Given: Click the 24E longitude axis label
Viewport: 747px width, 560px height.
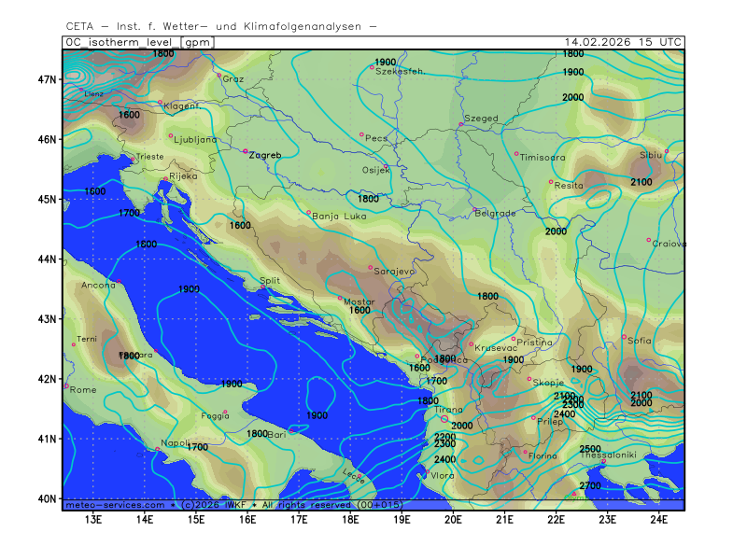Looking at the screenshot, I should click(657, 519).
